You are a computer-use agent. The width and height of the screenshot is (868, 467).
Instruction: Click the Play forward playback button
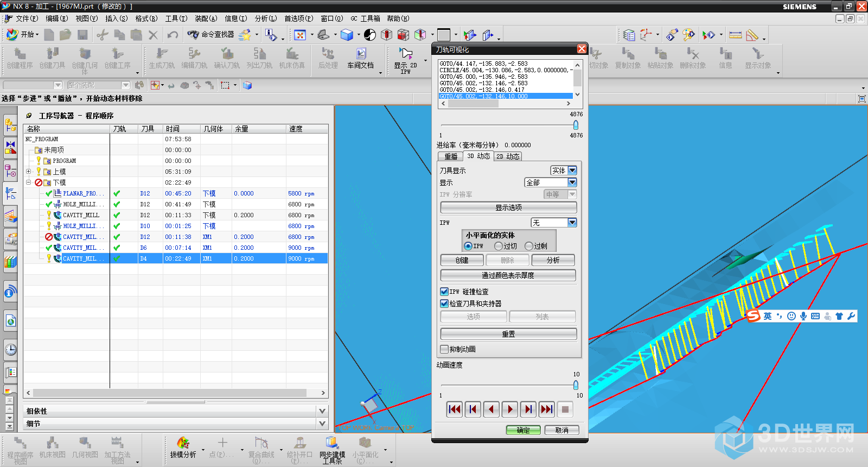tap(509, 409)
